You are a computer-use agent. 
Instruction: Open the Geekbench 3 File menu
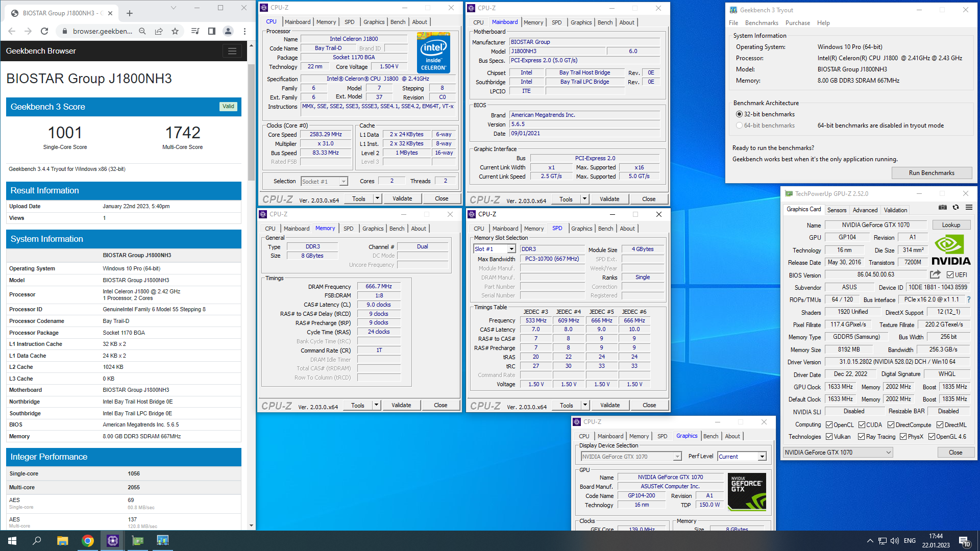point(733,23)
